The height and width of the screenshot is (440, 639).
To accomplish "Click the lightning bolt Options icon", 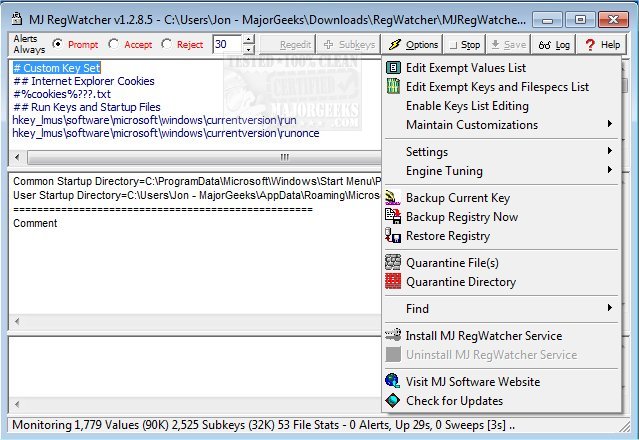I will [394, 45].
